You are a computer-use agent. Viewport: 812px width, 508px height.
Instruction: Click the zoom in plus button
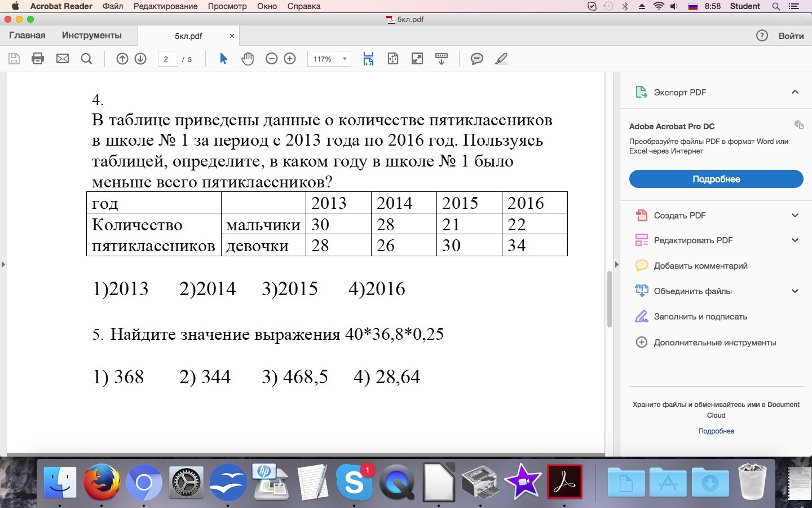pos(290,59)
